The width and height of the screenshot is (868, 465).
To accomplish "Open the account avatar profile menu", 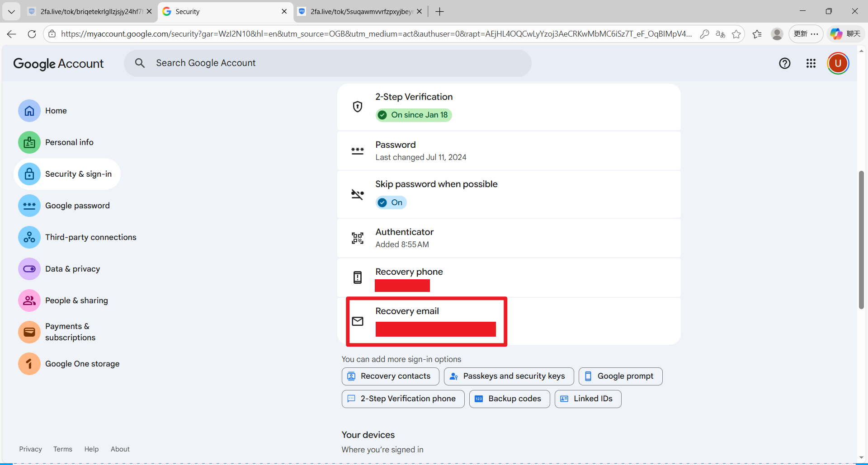I will point(838,63).
